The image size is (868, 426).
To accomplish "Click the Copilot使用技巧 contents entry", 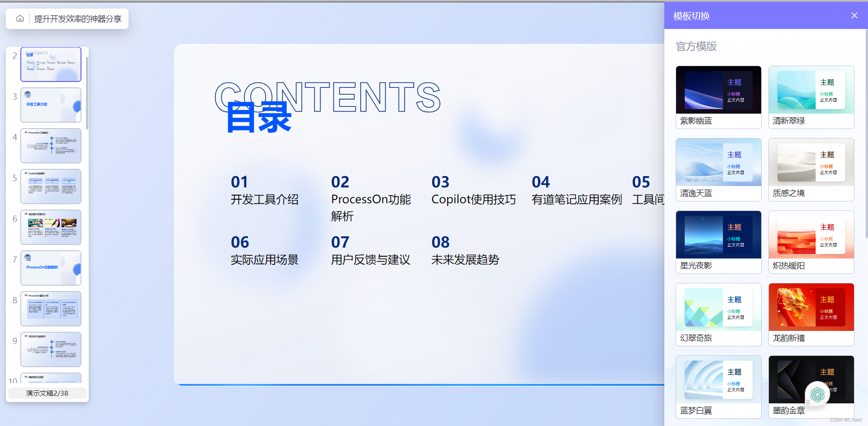I will tap(474, 200).
